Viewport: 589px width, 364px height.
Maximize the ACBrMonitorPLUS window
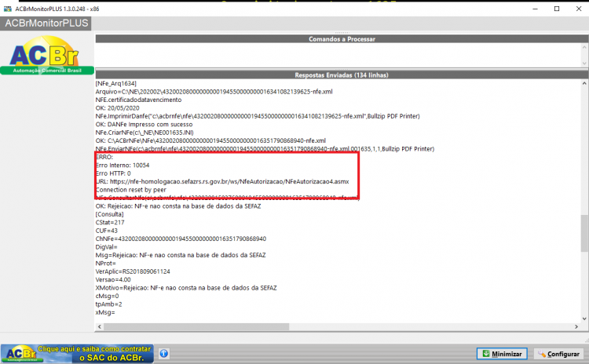[x=557, y=9]
